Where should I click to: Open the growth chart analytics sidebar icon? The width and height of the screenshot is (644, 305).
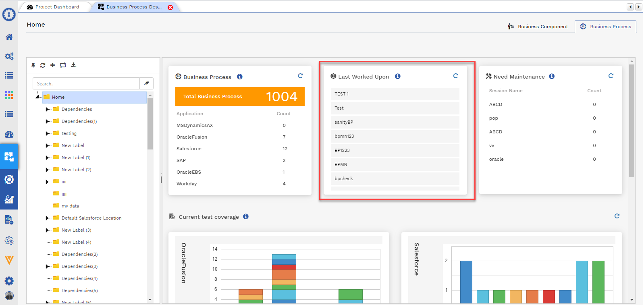9,199
